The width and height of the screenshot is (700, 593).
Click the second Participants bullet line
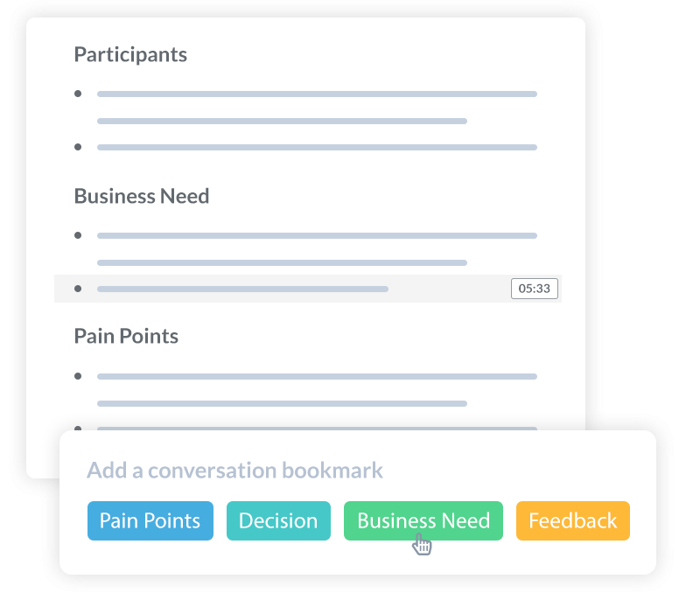coord(317,147)
